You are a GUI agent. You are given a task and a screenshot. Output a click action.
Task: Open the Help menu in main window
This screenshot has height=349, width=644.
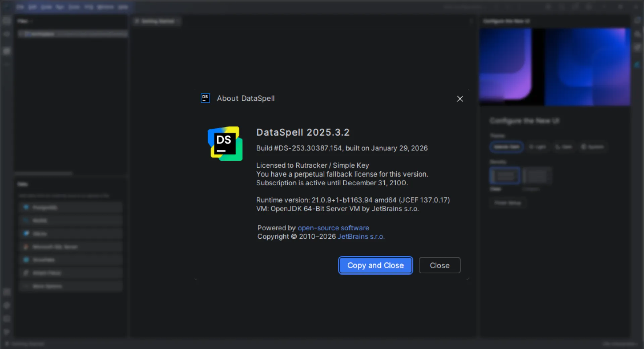(123, 7)
